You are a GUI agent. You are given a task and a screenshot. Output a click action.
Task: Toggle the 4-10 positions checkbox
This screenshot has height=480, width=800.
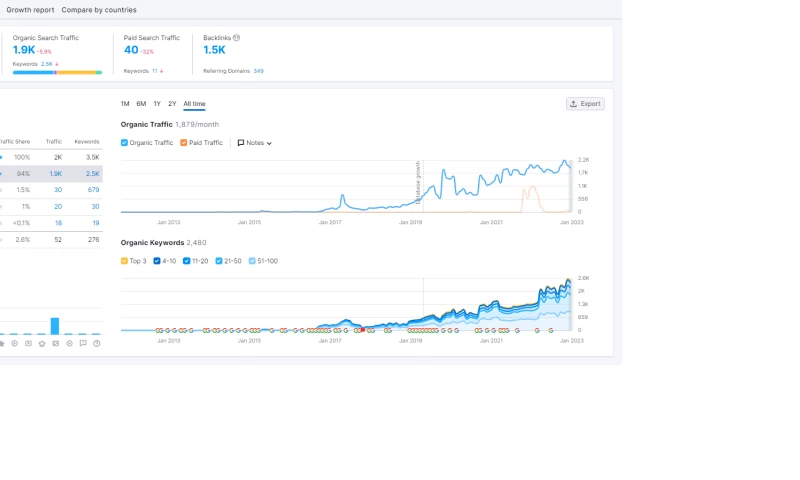coord(157,261)
